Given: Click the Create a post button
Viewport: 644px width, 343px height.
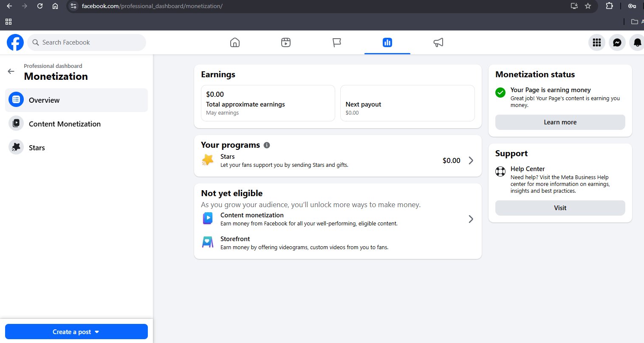Looking at the screenshot, I should click(76, 332).
